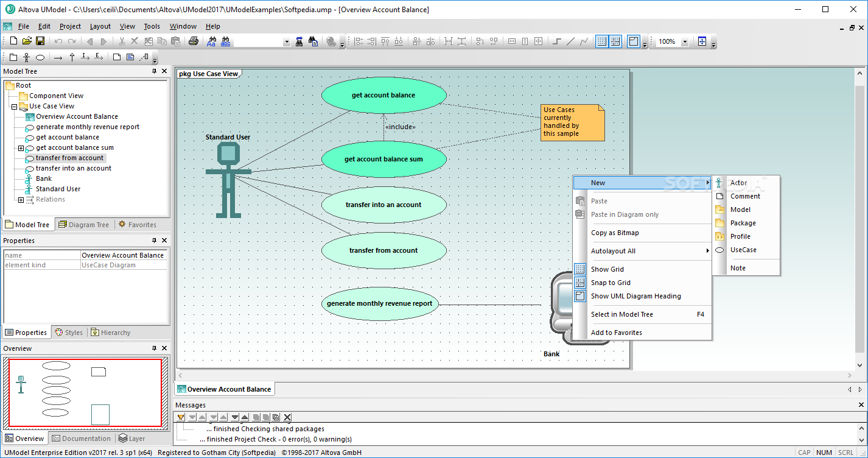Open the zoom toolbar options dropdown arrow
This screenshot has height=458, width=868.
[714, 43]
